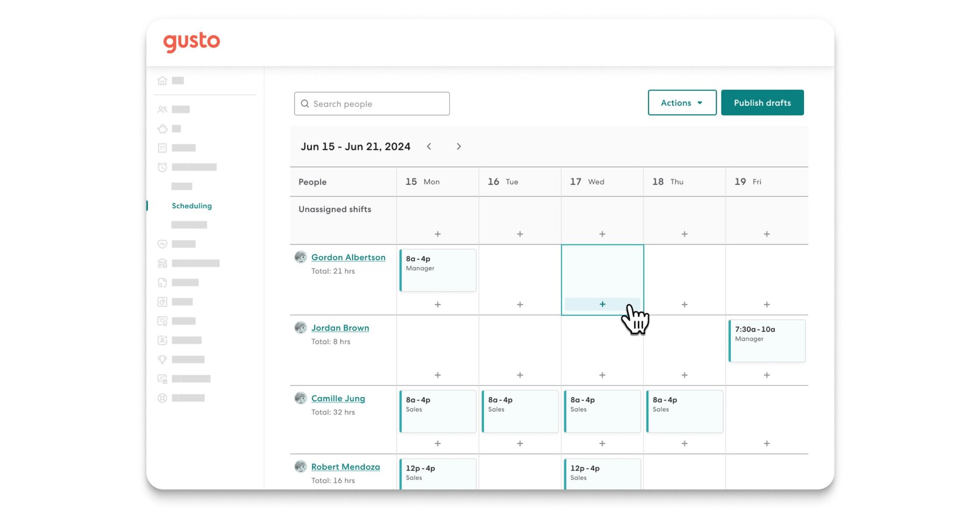980x513 pixels.
Task: Open the alarm clock time tracking icon
Action: 162,167
